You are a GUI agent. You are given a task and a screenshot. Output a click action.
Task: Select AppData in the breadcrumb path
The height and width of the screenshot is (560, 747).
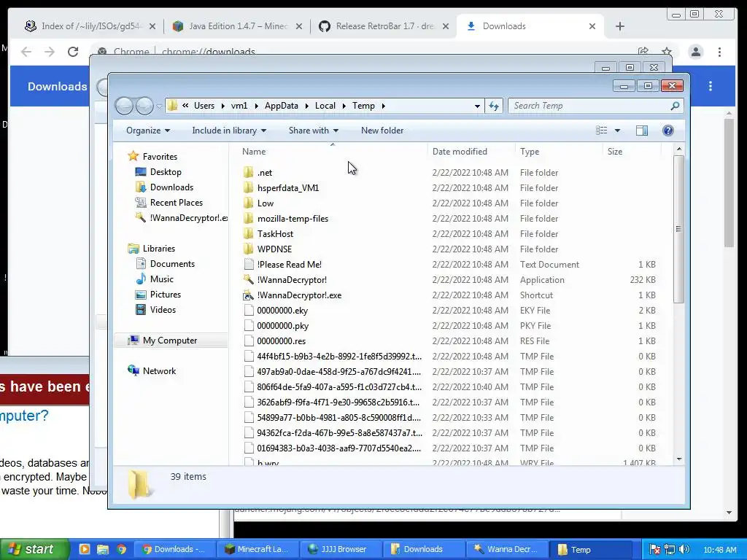pos(281,106)
